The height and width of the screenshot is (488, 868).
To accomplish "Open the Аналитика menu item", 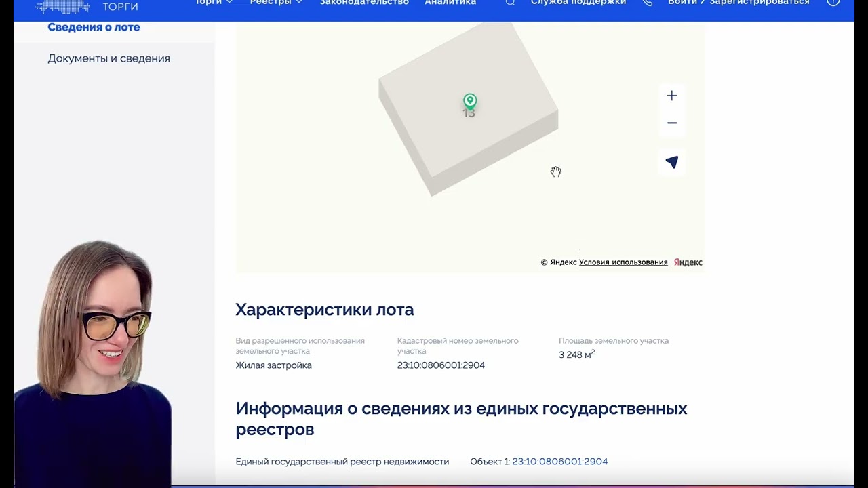I will [450, 3].
